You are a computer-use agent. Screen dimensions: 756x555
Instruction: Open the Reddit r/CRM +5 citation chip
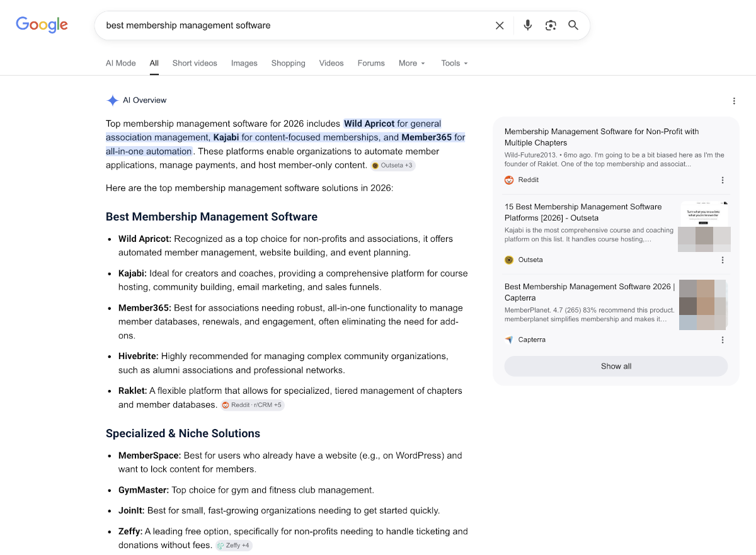[x=252, y=405]
